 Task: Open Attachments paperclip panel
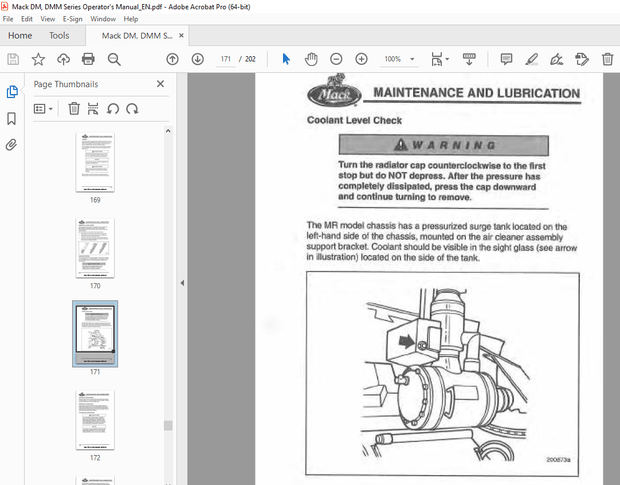click(x=11, y=145)
